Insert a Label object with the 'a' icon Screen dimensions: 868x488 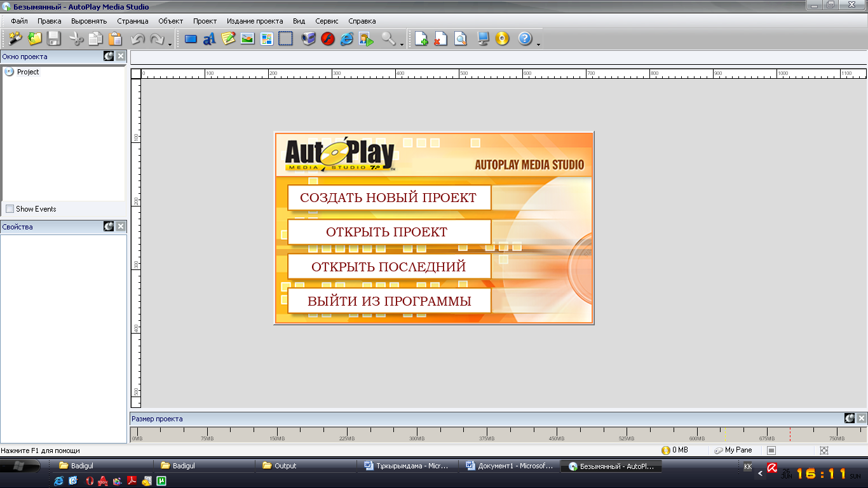pos(210,39)
